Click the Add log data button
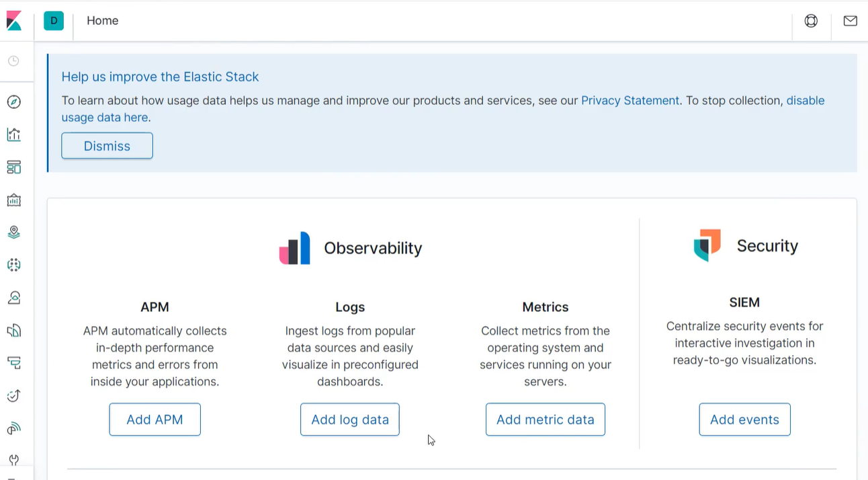 [x=350, y=419]
